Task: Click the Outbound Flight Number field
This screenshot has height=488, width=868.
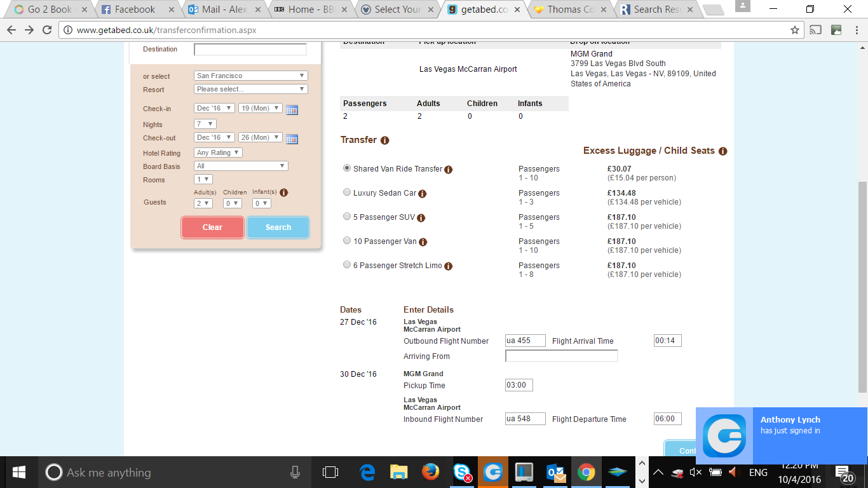Action: (526, 341)
